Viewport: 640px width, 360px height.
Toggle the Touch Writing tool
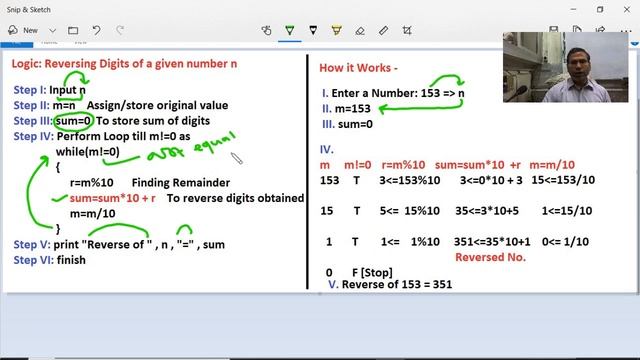pyautogui.click(x=266, y=30)
